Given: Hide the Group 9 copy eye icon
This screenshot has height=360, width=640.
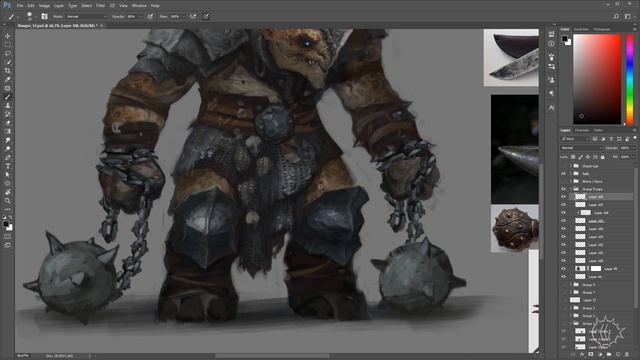Looking at the screenshot, I should click(x=563, y=189).
